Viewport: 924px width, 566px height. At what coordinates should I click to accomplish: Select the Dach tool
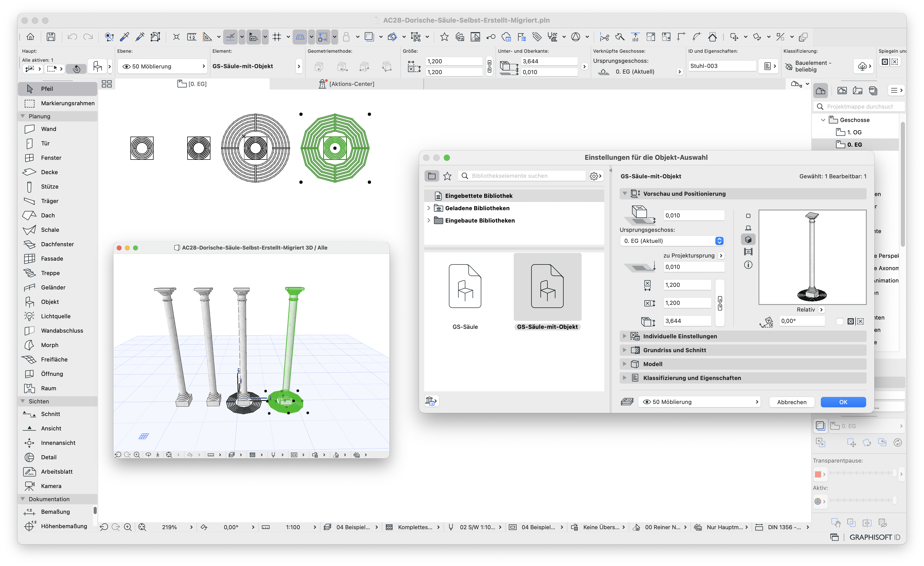(57, 215)
